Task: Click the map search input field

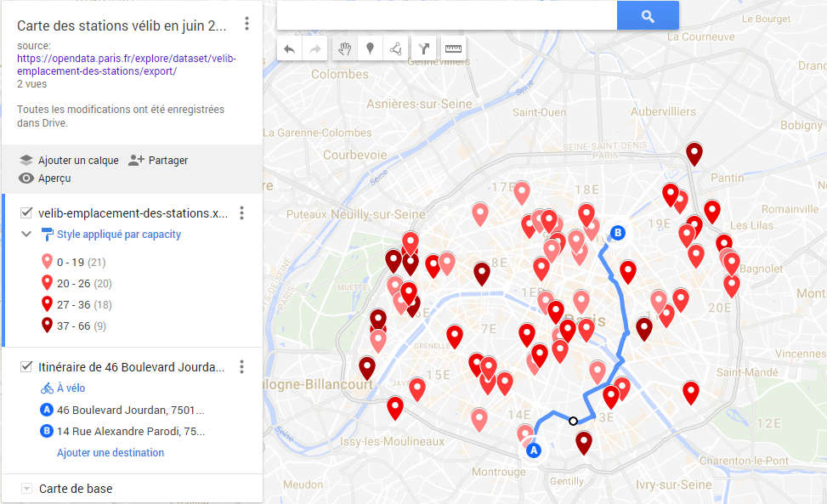Action: pyautogui.click(x=447, y=16)
